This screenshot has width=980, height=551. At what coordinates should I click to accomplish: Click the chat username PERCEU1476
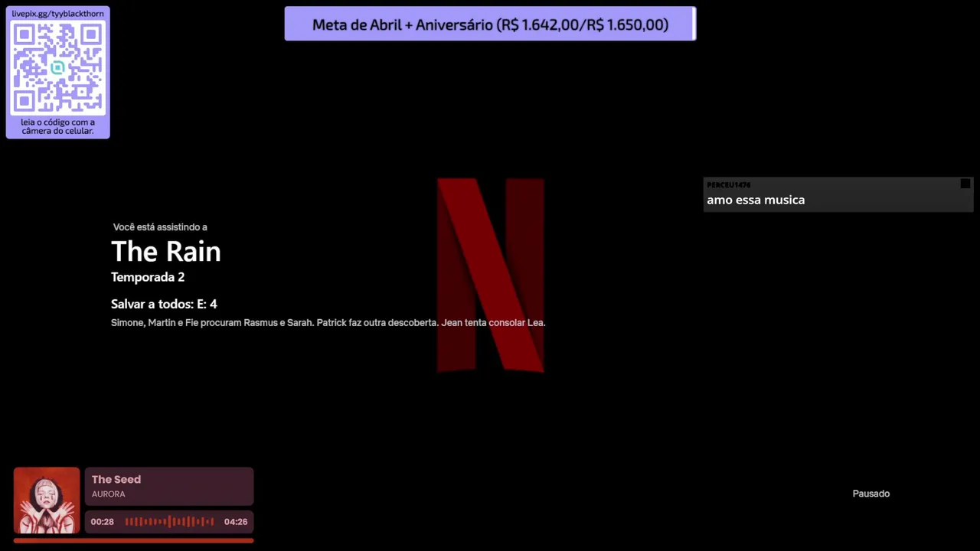[x=728, y=184]
